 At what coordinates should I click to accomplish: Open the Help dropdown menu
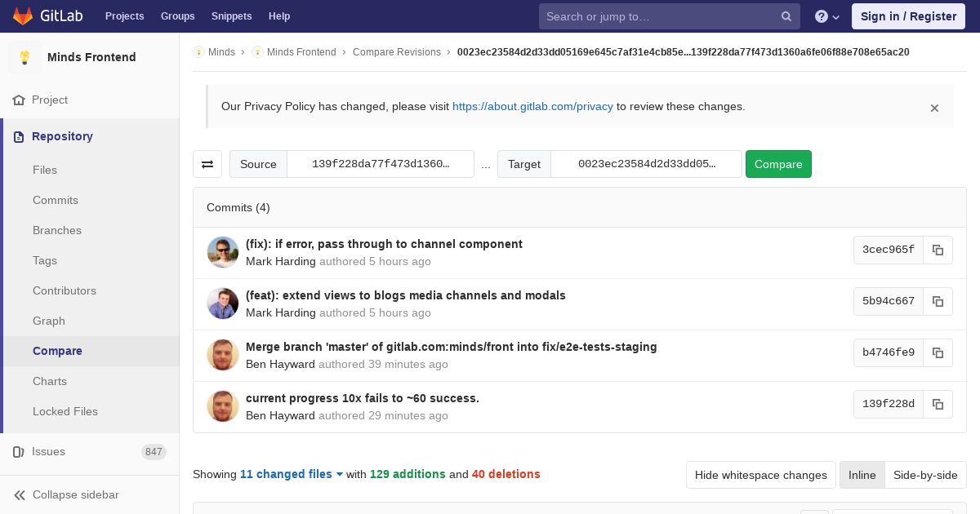tap(827, 16)
